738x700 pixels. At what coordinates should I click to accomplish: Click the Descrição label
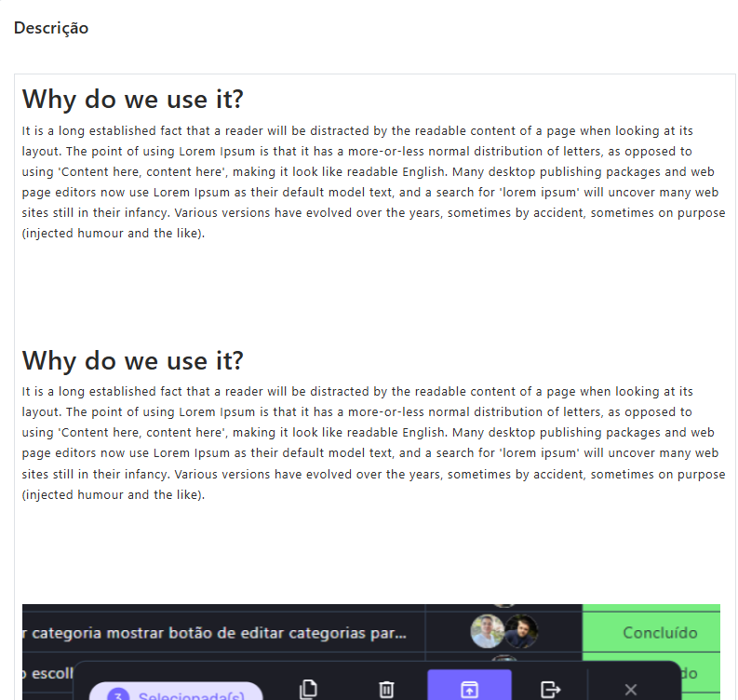click(x=51, y=28)
